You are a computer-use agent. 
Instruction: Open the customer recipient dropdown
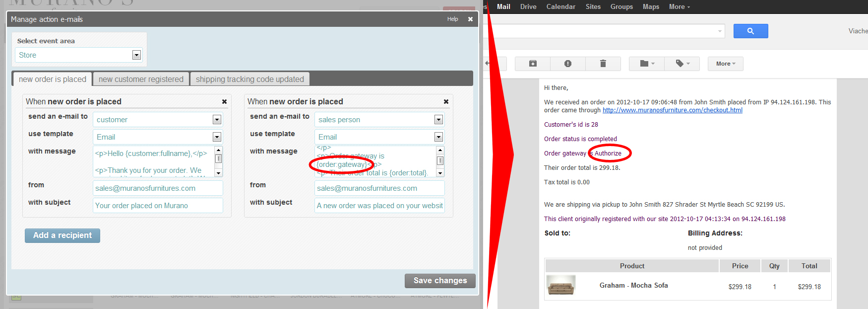coord(217,120)
